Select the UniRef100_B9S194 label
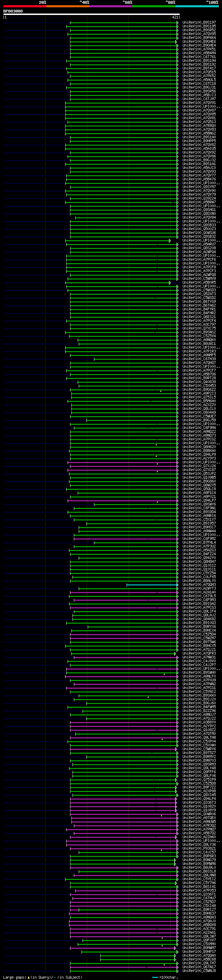The image size is (222, 980). (x=199, y=60)
